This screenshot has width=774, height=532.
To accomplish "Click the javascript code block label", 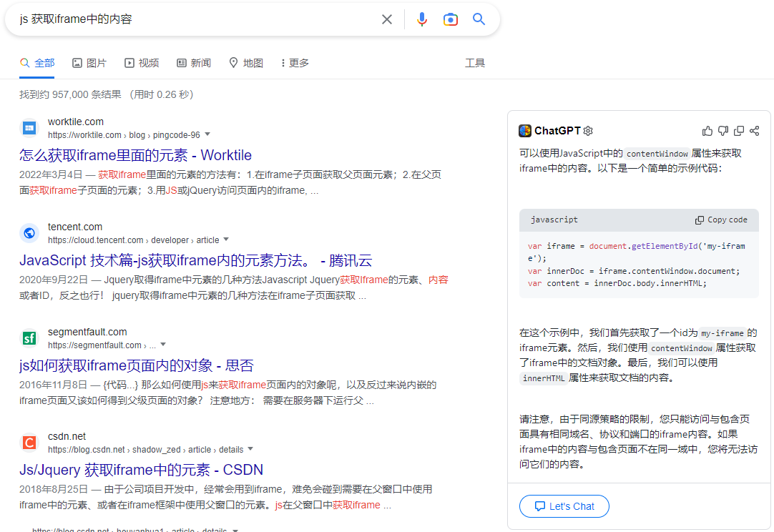I will pos(554,220).
